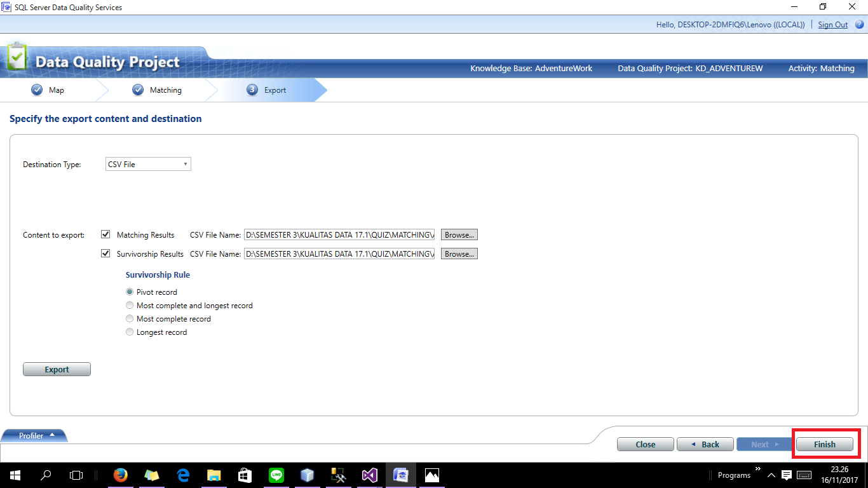Expand the Profiler panel
Screen dimensions: 868x488
(x=34, y=436)
